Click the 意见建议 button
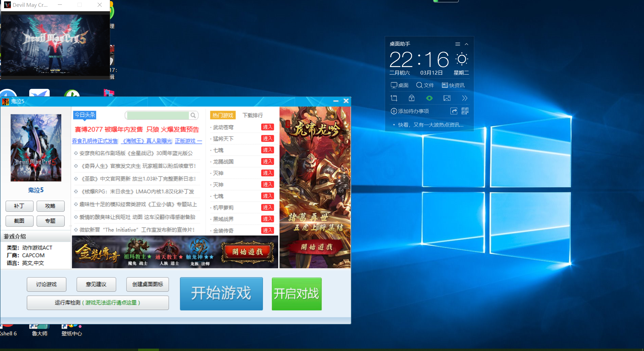Image resolution: width=644 pixels, height=351 pixels. pyautogui.click(x=96, y=284)
